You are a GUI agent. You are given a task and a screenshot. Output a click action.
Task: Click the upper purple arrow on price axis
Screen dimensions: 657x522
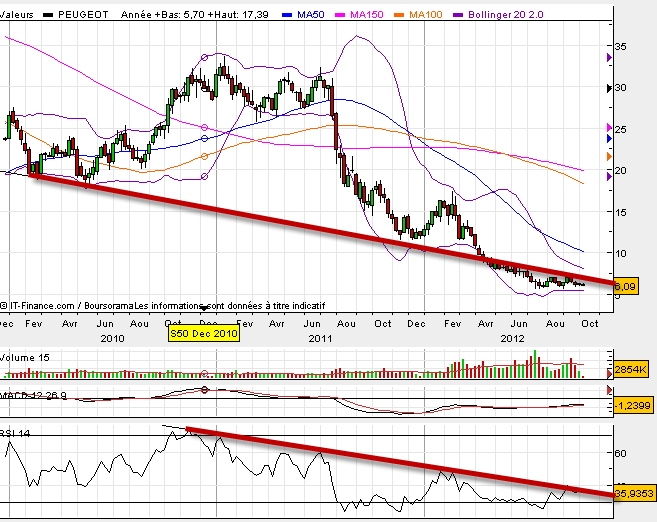coord(610,58)
